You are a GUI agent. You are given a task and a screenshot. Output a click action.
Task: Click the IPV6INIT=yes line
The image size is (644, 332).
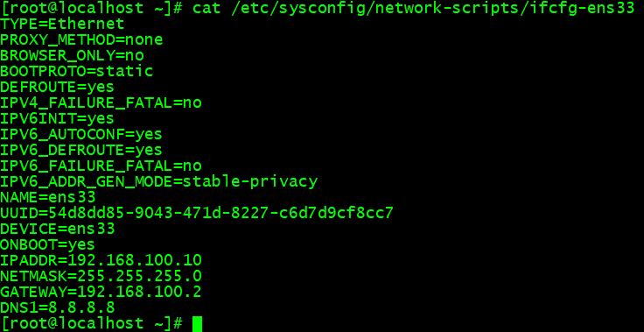57,118
